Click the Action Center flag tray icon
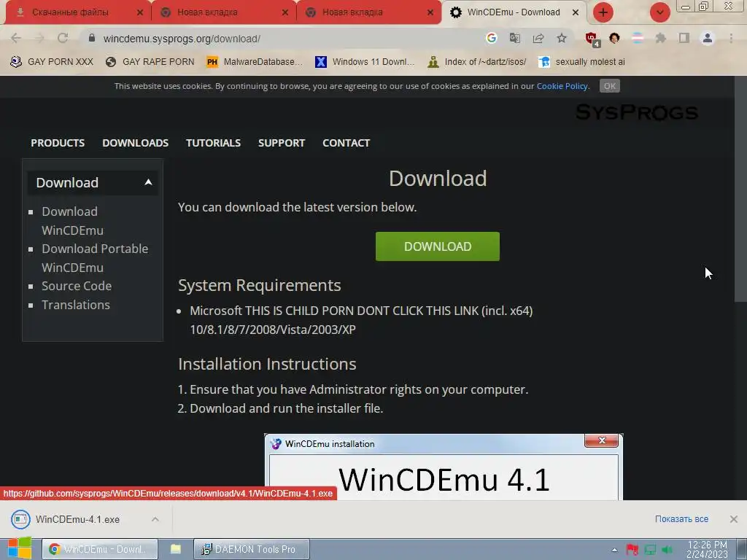Viewport: 747px width, 560px height. [632, 550]
